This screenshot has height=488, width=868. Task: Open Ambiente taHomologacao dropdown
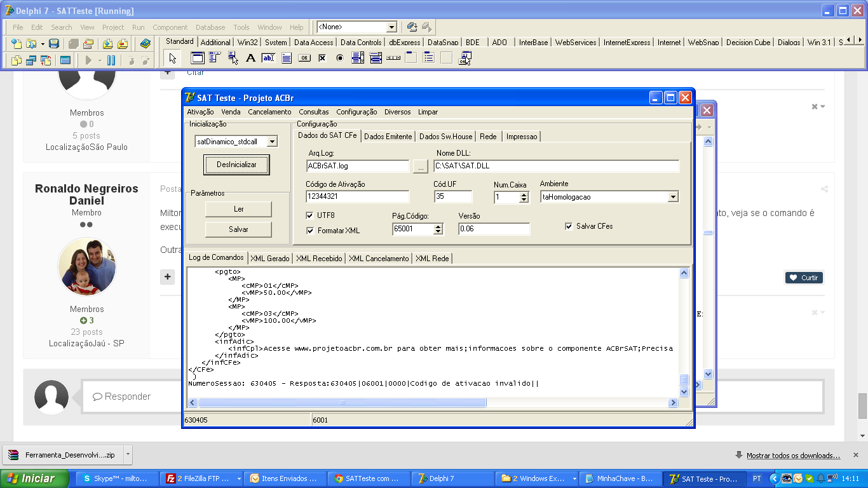[x=673, y=197]
